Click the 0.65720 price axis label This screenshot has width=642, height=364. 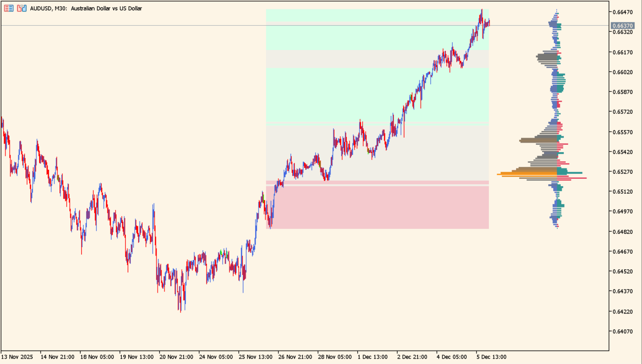(623, 112)
